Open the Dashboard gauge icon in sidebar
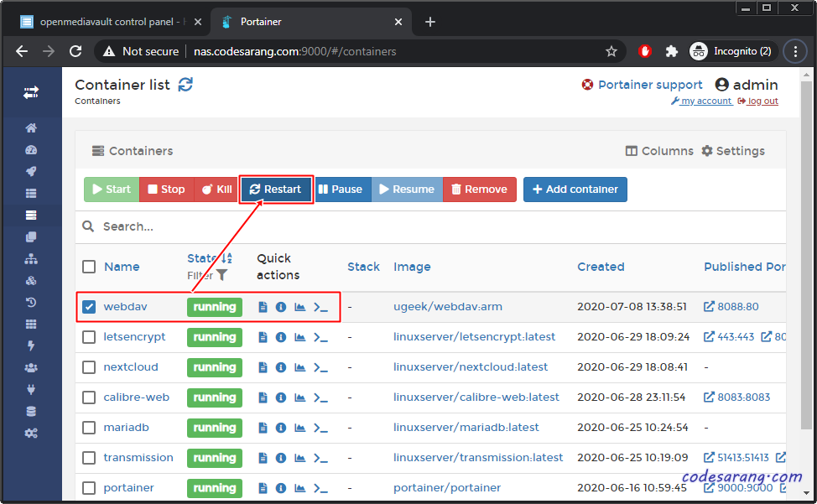 [31, 150]
